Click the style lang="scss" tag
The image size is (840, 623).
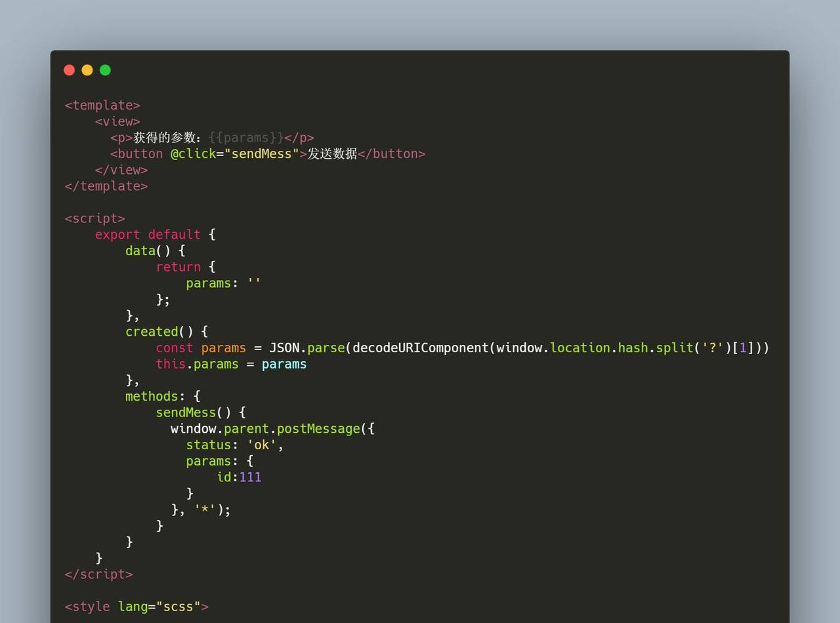point(136,607)
